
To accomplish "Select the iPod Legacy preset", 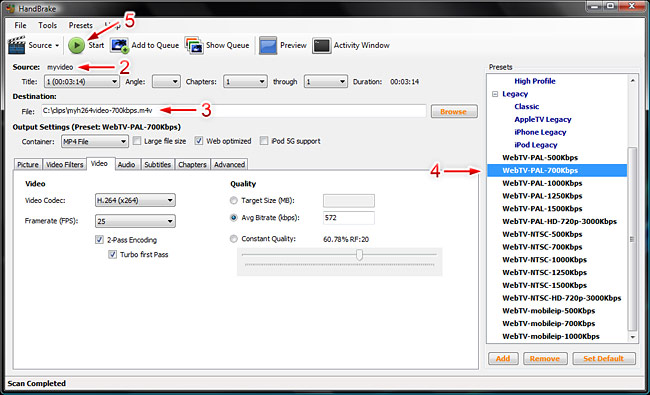I will click(536, 145).
